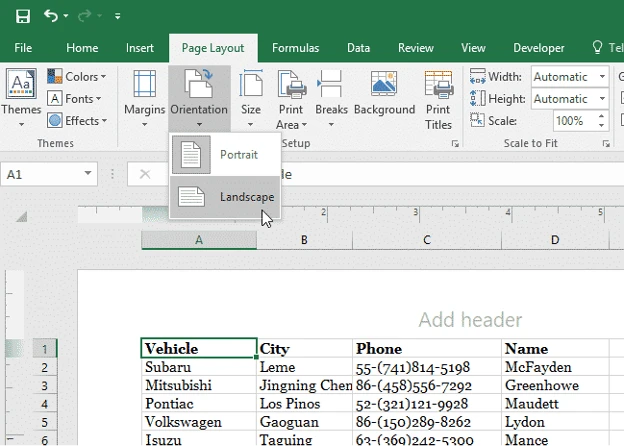Switch to the Home tab
Image resolution: width=624 pixels, height=446 pixels.
pos(82,48)
